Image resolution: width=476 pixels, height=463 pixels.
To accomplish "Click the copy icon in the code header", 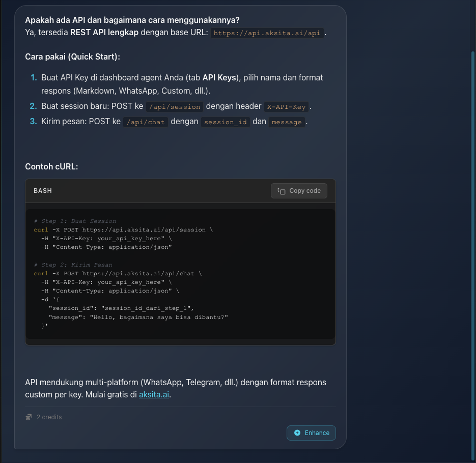I will [x=282, y=191].
